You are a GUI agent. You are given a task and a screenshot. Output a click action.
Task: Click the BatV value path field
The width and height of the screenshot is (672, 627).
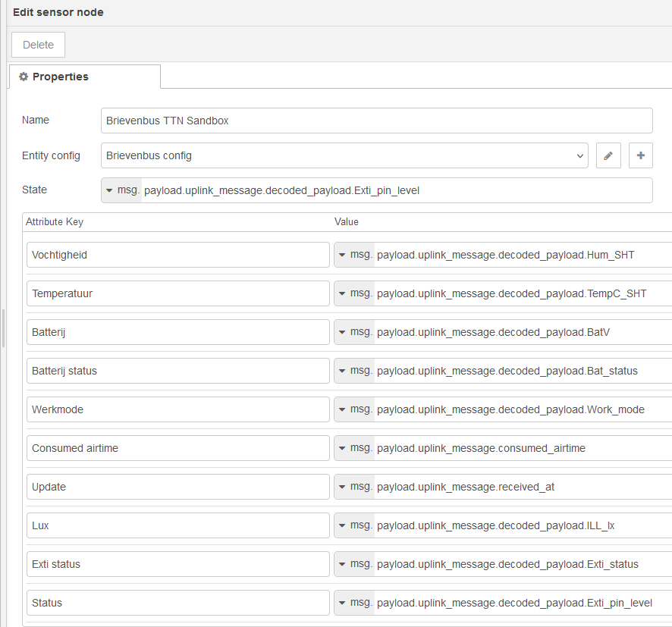523,332
